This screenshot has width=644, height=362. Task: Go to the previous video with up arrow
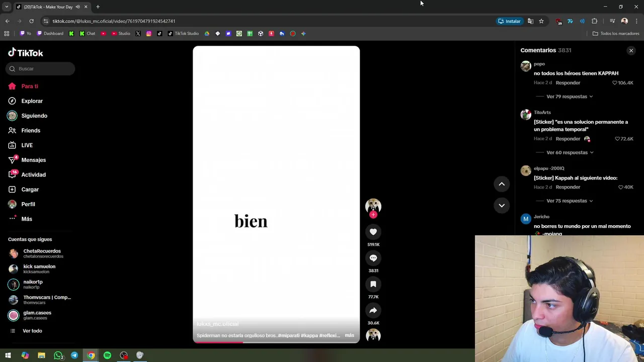coord(502,184)
